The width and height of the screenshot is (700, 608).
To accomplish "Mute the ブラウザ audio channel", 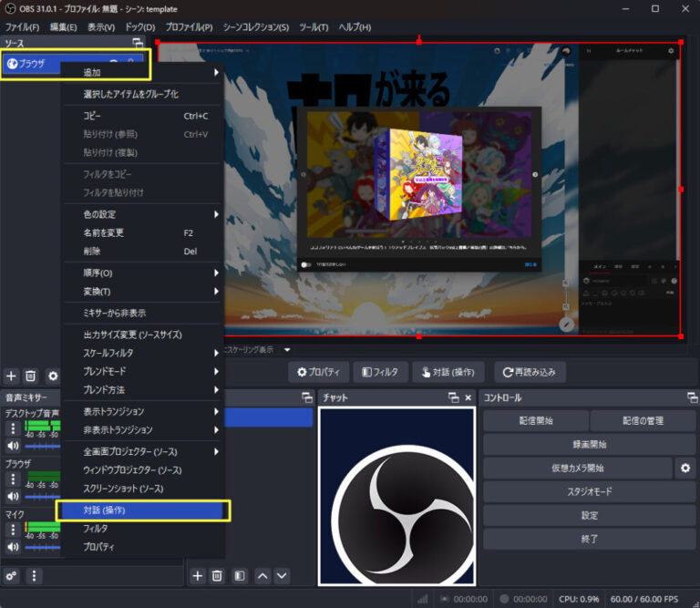I will (x=13, y=497).
